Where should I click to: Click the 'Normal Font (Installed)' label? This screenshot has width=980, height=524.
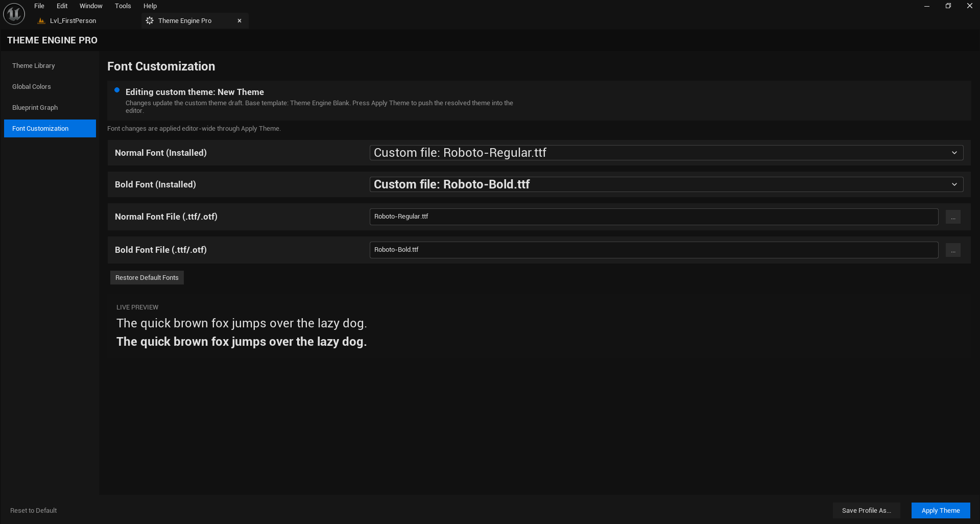pos(161,153)
